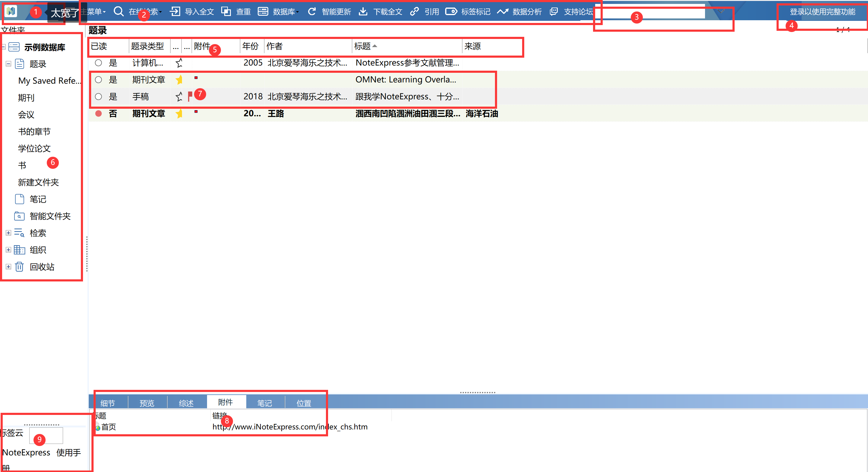Select the 学位论文 folder

coord(34,148)
